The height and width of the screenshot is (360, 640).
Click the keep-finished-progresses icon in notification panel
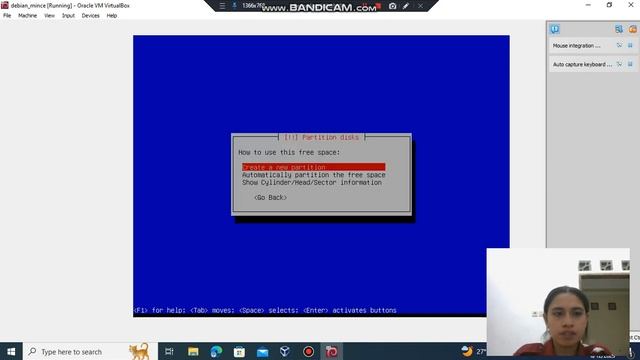point(619,29)
